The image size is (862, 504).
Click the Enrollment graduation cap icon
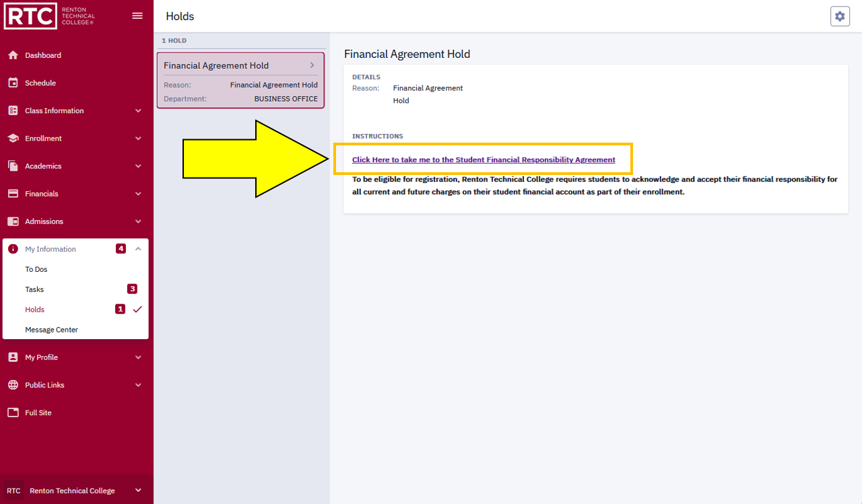[x=13, y=138]
